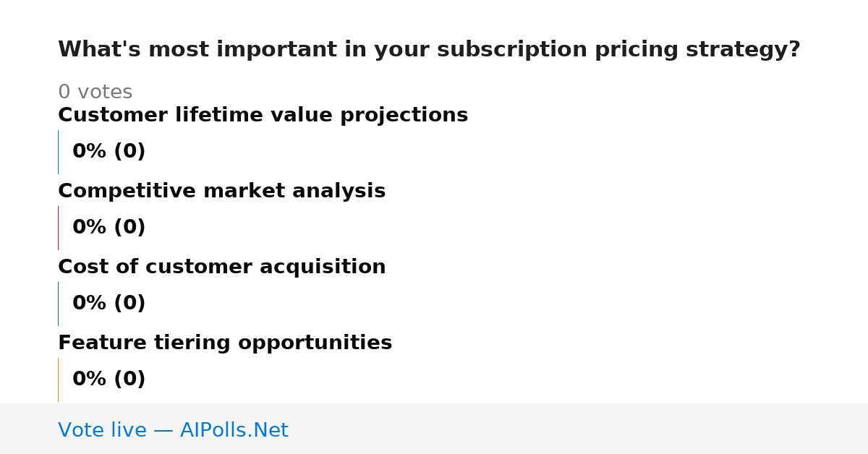Image resolution: width=868 pixels, height=454 pixels.
Task: Click the orange bar for feature tiering
Action: pos(58,380)
